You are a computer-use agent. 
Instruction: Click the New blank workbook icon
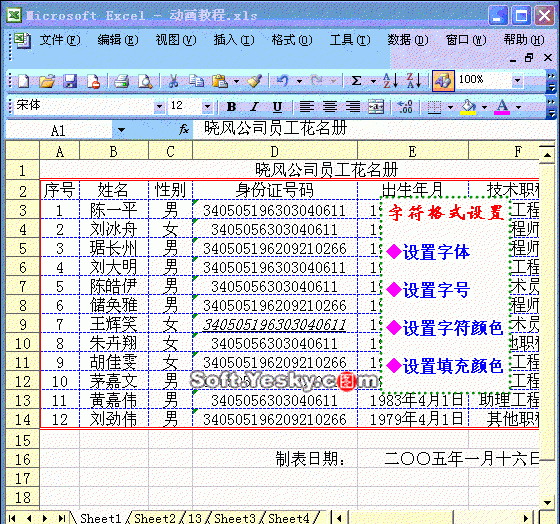tap(24, 81)
